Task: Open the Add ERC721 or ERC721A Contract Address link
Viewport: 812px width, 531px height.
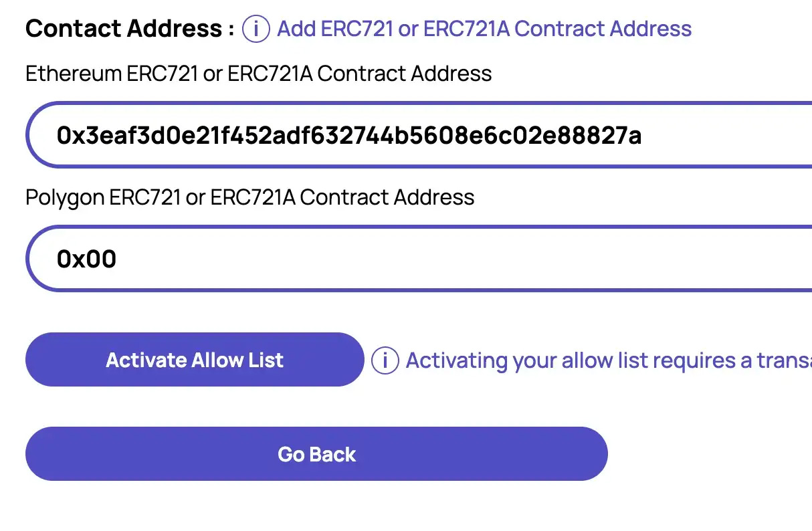Action: point(484,29)
